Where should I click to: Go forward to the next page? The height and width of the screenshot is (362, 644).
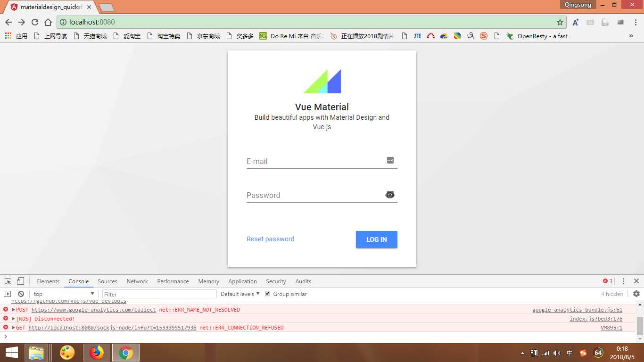[22, 22]
